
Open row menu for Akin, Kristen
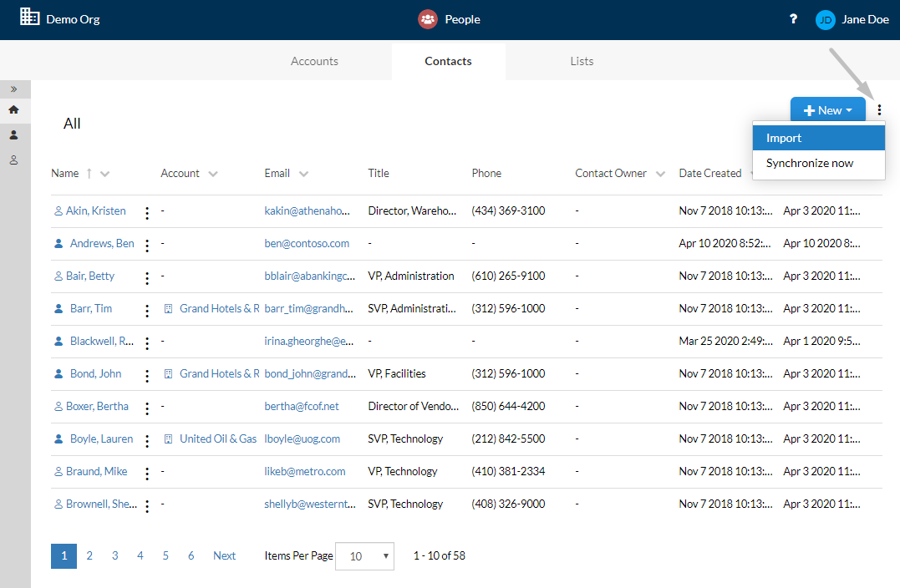point(148,213)
